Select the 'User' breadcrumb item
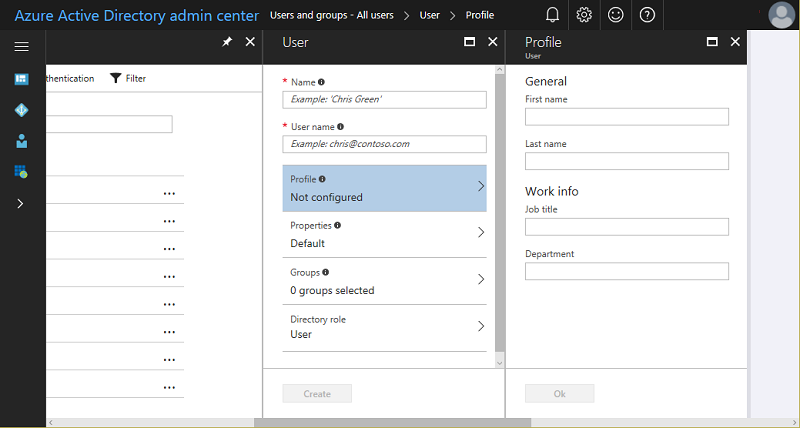 [x=429, y=15]
